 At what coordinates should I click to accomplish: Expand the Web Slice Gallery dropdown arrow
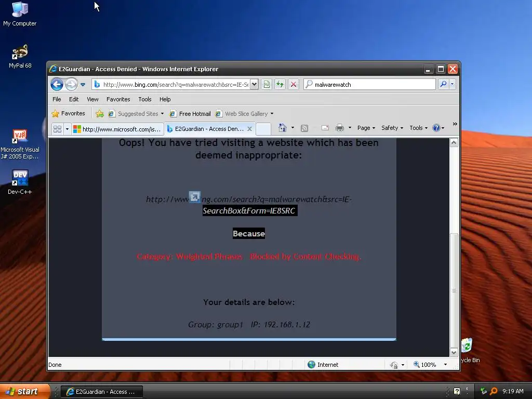click(x=272, y=114)
